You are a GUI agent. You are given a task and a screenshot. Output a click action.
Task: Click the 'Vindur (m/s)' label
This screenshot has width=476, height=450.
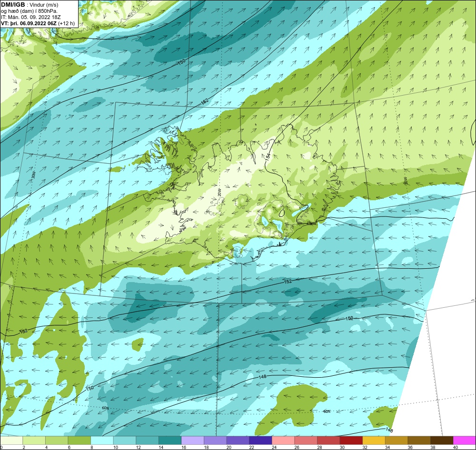(44, 5)
